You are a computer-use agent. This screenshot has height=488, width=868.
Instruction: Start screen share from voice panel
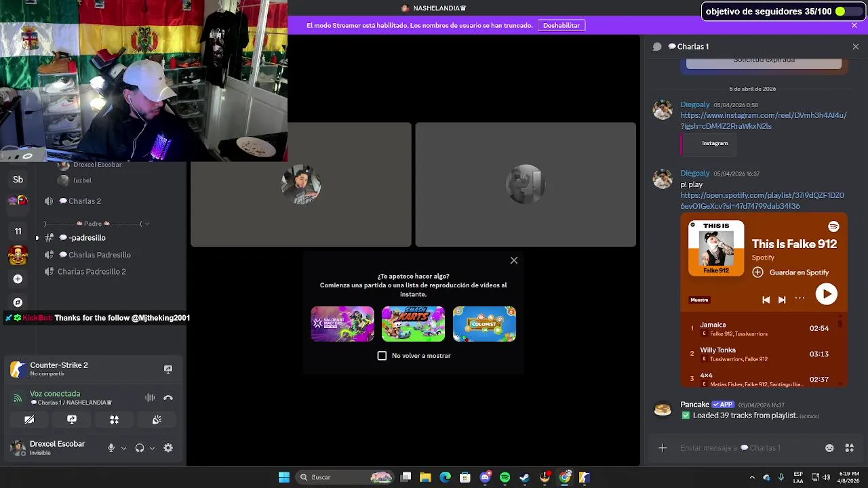(72, 420)
